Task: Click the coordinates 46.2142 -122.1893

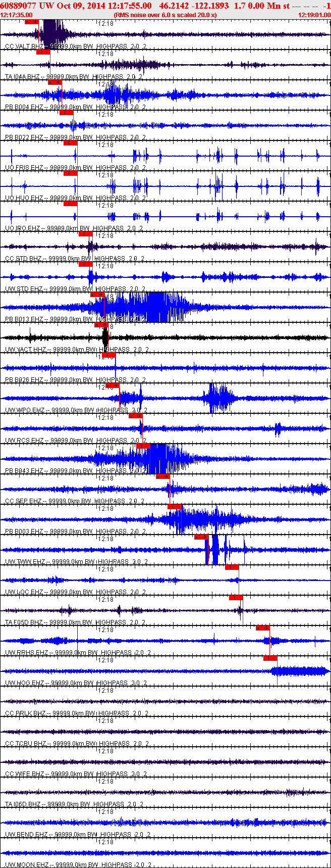Action: pyautogui.click(x=194, y=6)
